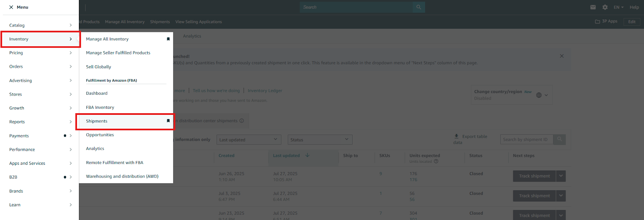Click the Search by shipment ID field
This screenshot has width=644, height=220.
coord(526,139)
